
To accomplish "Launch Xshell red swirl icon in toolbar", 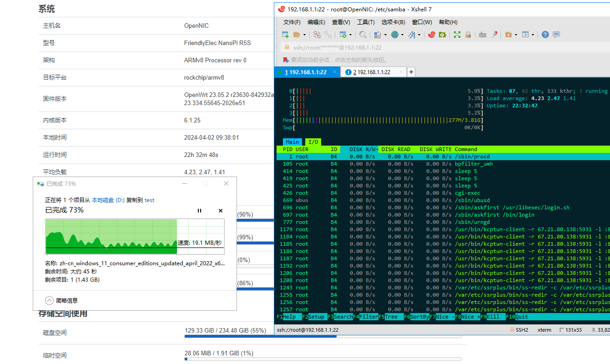I will click(431, 35).
